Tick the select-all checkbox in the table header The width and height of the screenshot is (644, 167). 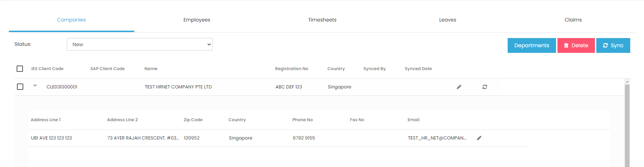pyautogui.click(x=20, y=69)
